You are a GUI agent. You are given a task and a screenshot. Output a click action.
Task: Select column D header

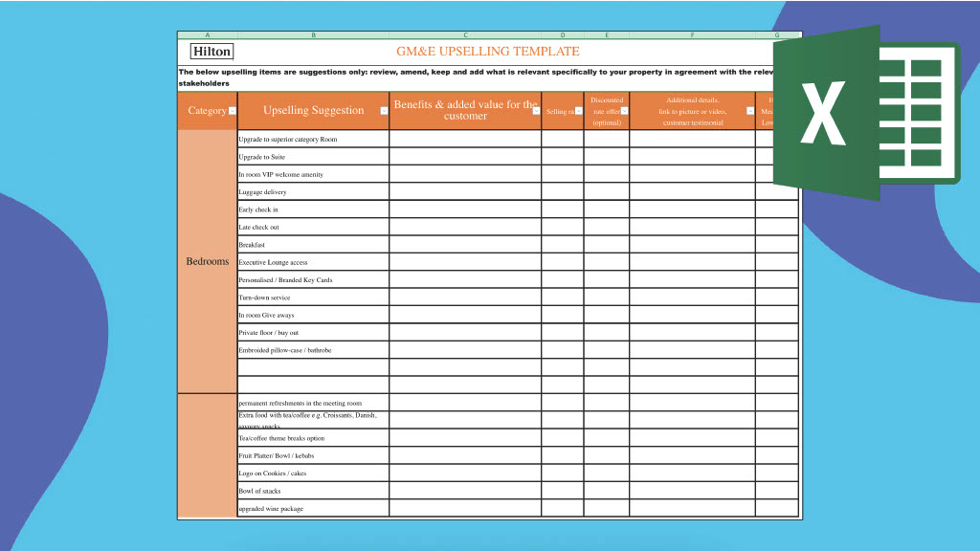(563, 35)
